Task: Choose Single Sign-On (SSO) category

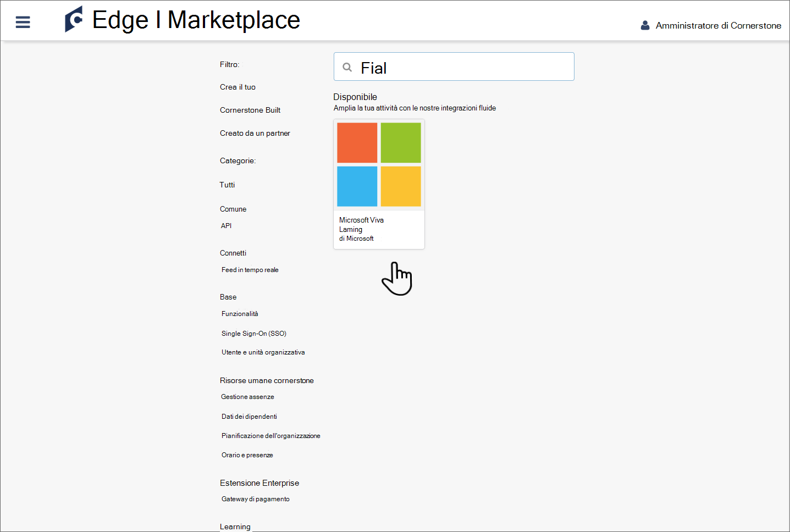Action: pos(253,333)
